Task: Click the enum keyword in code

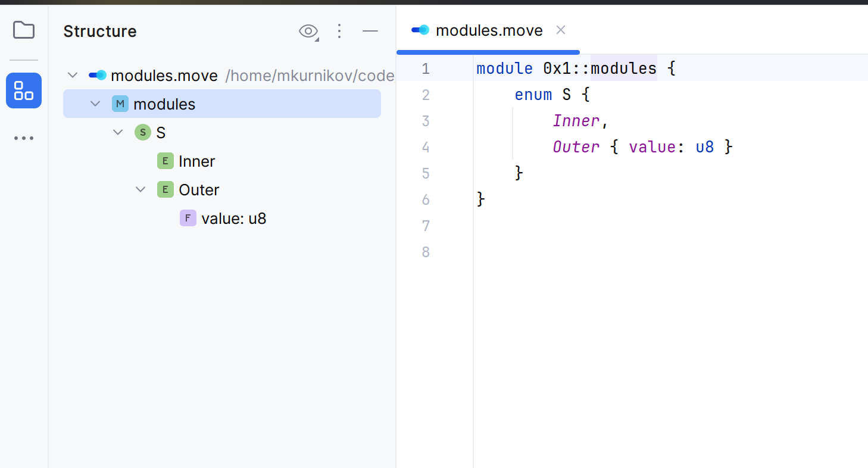Action: click(x=533, y=95)
